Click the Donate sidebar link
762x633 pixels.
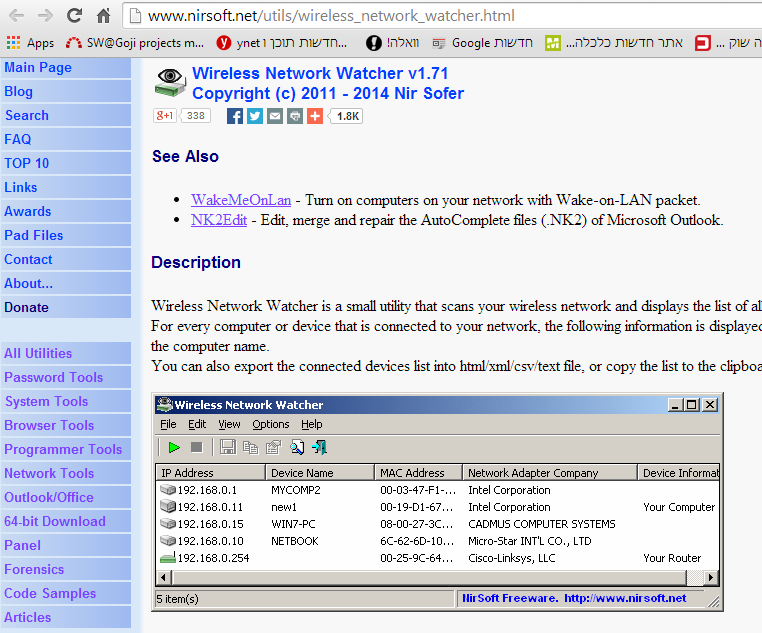66,308
